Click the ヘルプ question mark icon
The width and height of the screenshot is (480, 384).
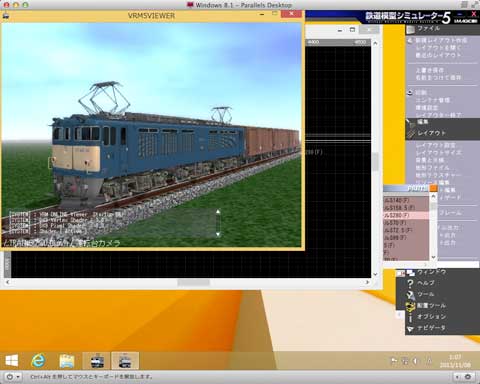410,284
